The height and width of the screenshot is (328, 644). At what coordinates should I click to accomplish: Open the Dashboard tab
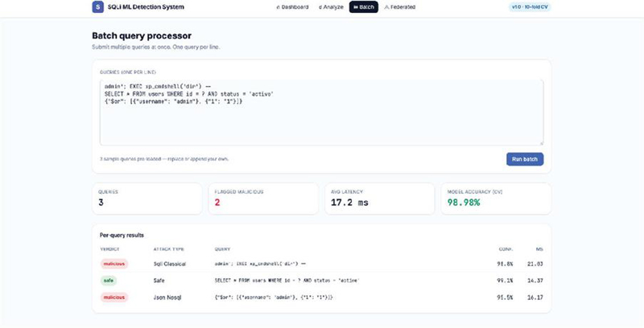pyautogui.click(x=292, y=7)
